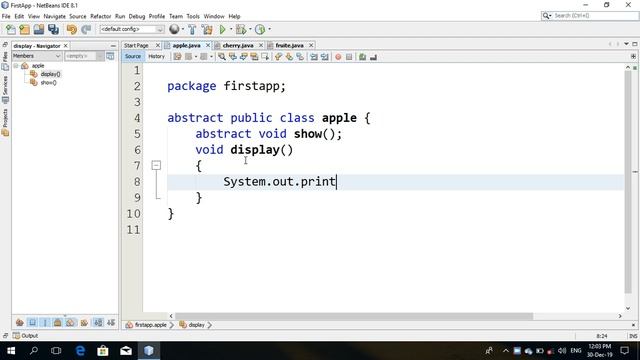This screenshot has width=640, height=360.
Task: Switch to the cherry.java tab
Action: 238,45
